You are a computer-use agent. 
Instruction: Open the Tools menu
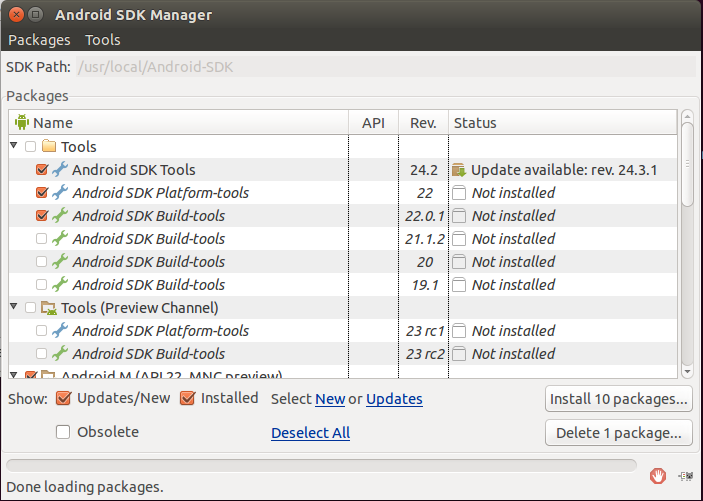pos(103,40)
